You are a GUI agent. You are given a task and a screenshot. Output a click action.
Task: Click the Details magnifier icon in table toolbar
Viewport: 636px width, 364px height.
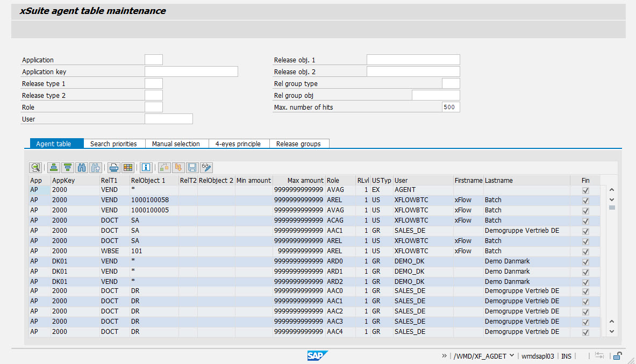point(36,167)
